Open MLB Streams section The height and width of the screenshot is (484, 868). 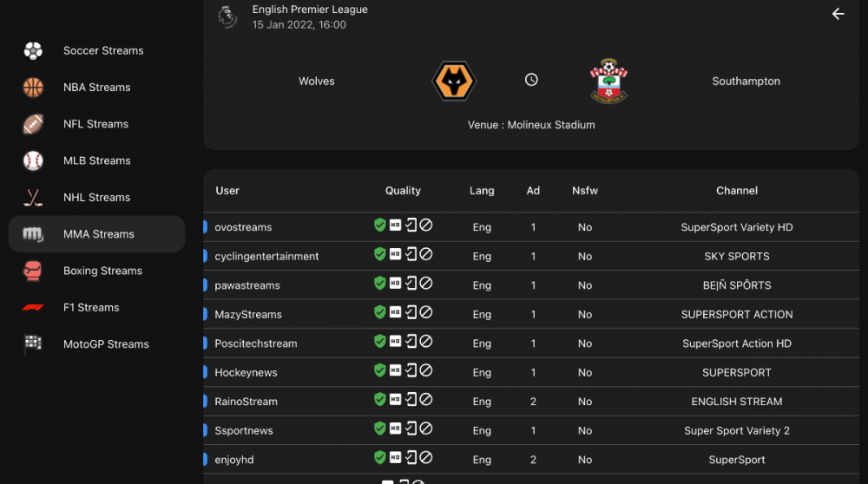pyautogui.click(x=97, y=160)
